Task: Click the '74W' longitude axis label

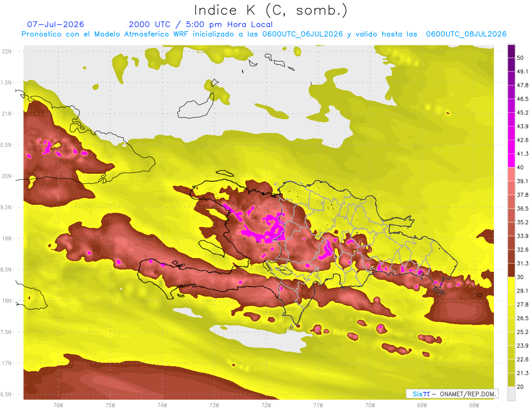Action: point(162,405)
